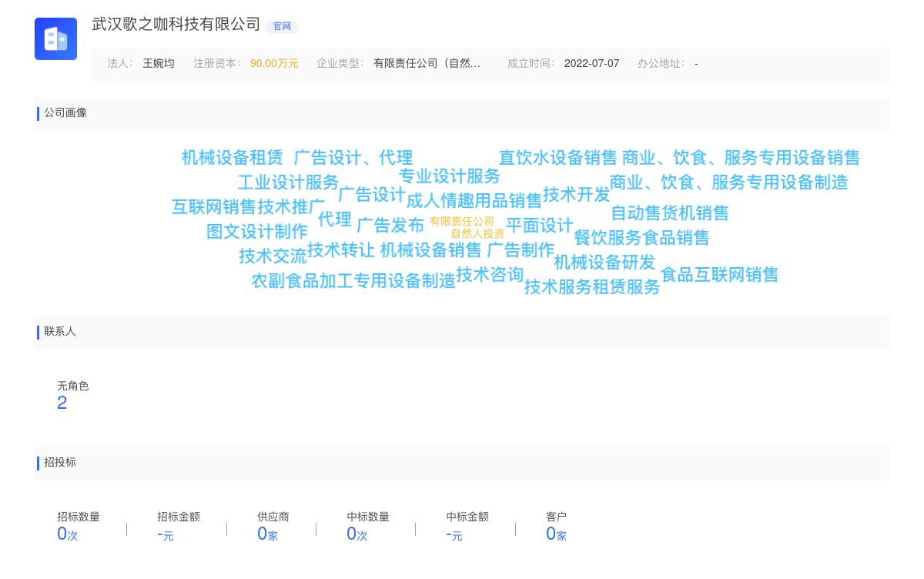Click 中标金额 value -元
This screenshot has height=579, width=924.
[454, 534]
